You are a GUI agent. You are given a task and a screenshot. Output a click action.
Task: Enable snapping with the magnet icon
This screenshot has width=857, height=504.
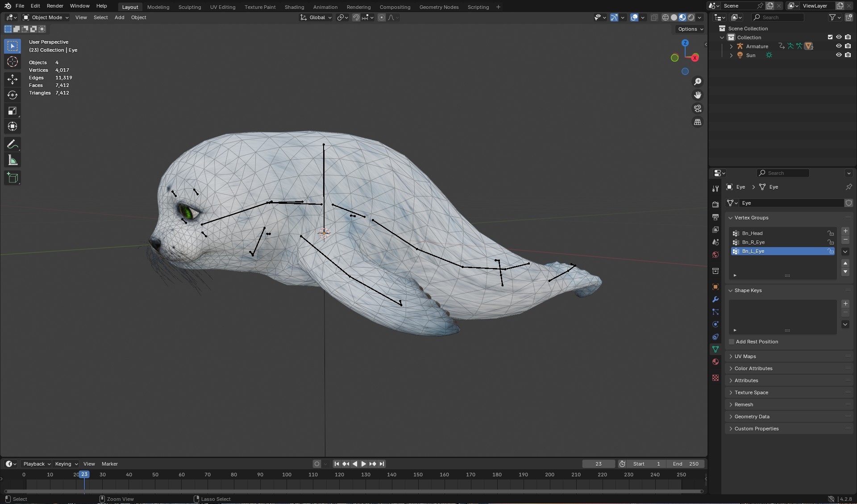pyautogui.click(x=356, y=17)
